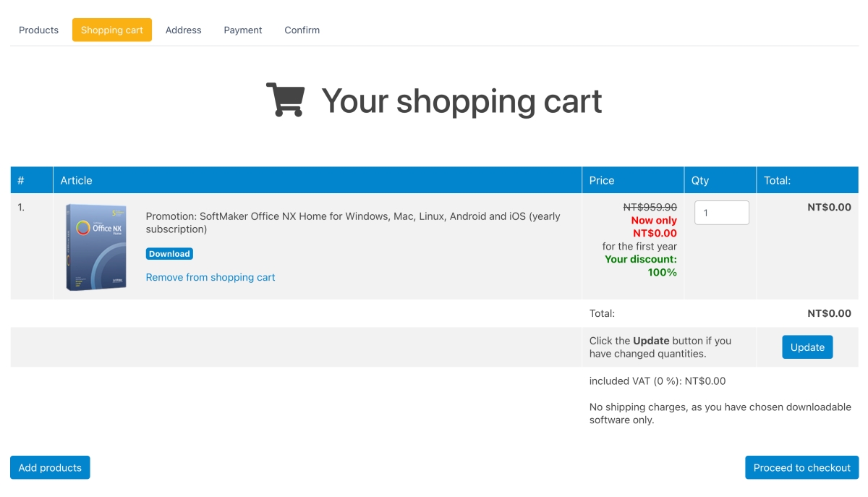868x497 pixels.
Task: Switch to the Payment step tab
Action: [243, 30]
